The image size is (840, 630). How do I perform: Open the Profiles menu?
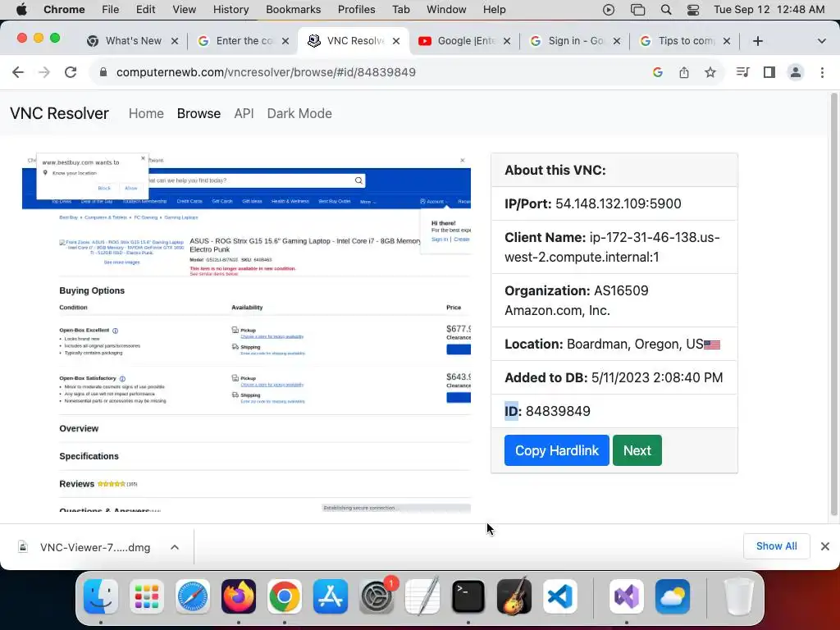[356, 10]
